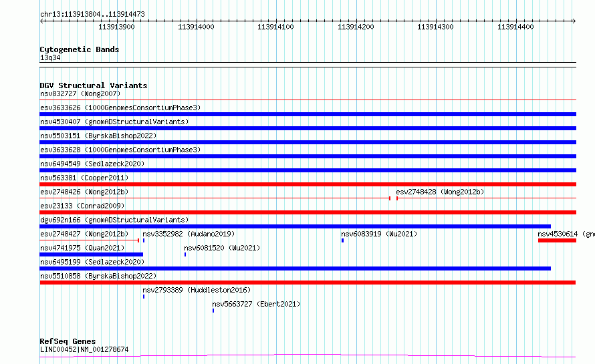This screenshot has height=364, width=595.
Task: Click the thick red nsv563381 variant bar
Action: click(x=308, y=184)
